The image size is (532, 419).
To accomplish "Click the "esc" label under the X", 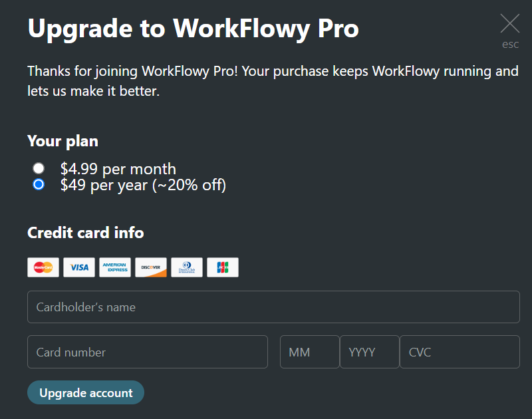I will [510, 45].
